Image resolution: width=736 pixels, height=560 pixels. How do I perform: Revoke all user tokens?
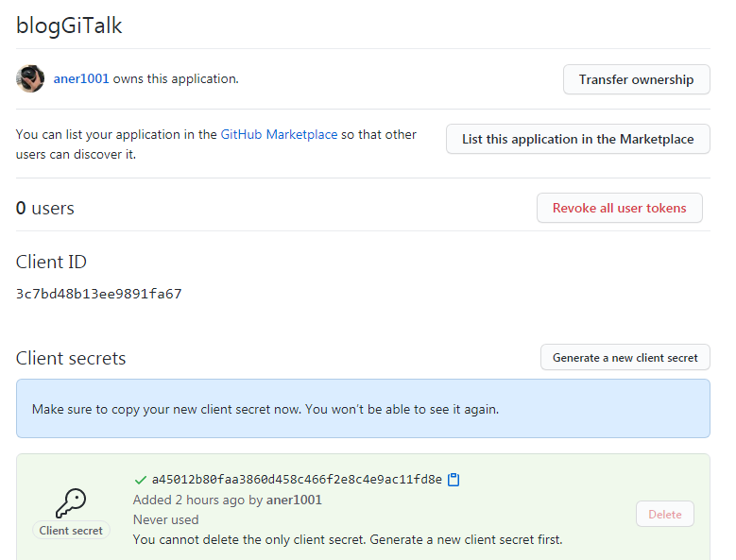click(620, 208)
